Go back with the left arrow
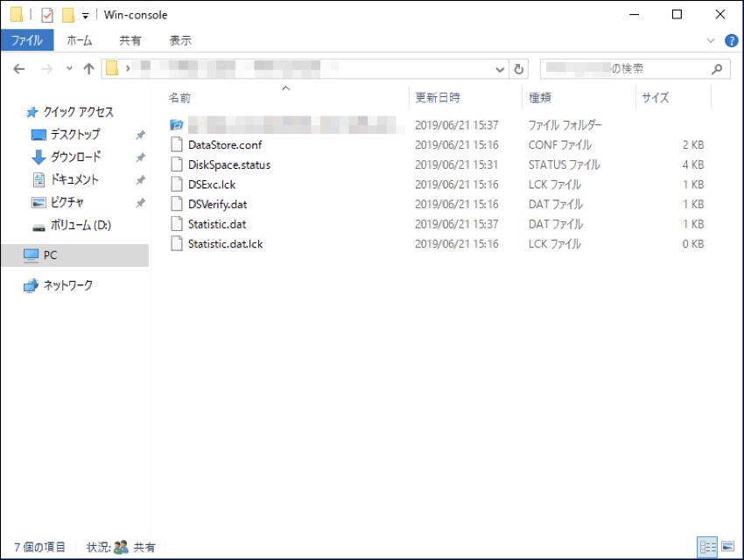The height and width of the screenshot is (560, 744). tap(19, 69)
